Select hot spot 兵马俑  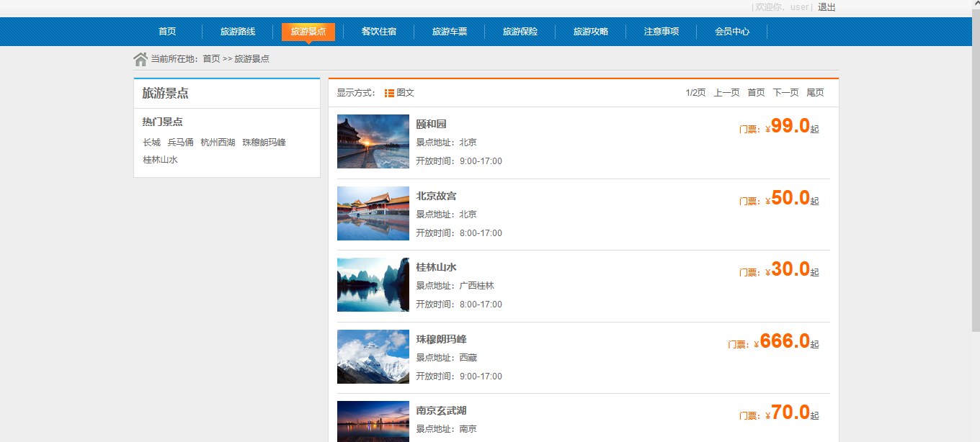coord(180,143)
